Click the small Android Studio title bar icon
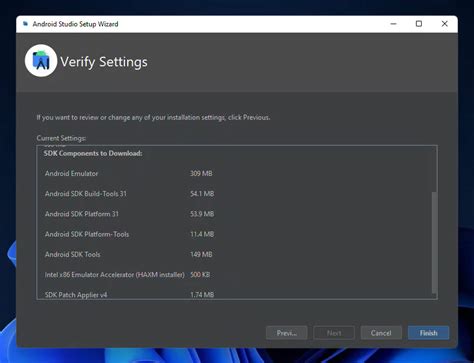474x363 pixels. pyautogui.click(x=25, y=24)
